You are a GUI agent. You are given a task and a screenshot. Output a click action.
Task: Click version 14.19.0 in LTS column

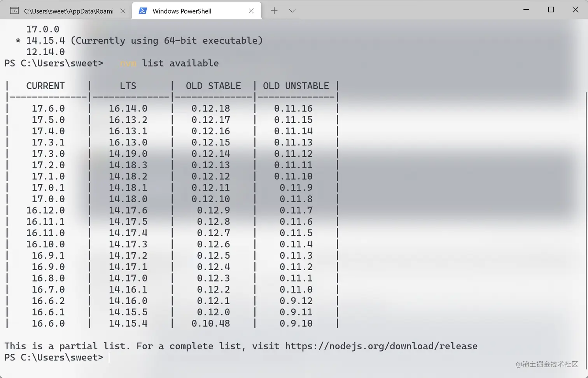tap(128, 154)
